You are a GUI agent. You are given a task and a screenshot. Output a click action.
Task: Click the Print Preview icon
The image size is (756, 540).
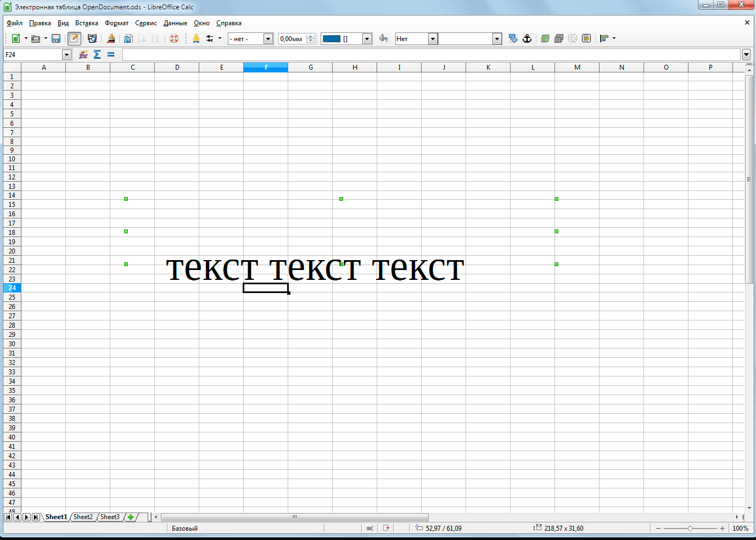[92, 38]
